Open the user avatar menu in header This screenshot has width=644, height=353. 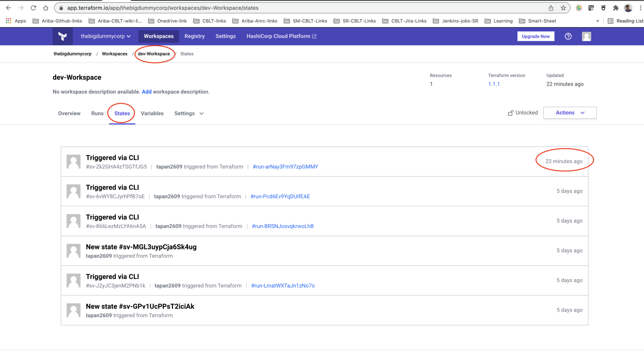tap(586, 36)
